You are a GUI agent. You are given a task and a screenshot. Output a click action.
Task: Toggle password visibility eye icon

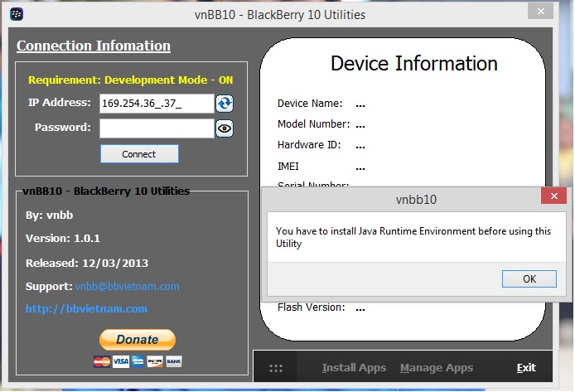point(224,128)
